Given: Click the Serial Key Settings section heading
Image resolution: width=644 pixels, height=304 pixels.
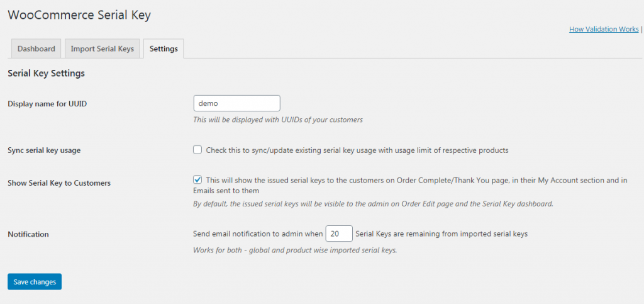Looking at the screenshot, I should pyautogui.click(x=46, y=74).
